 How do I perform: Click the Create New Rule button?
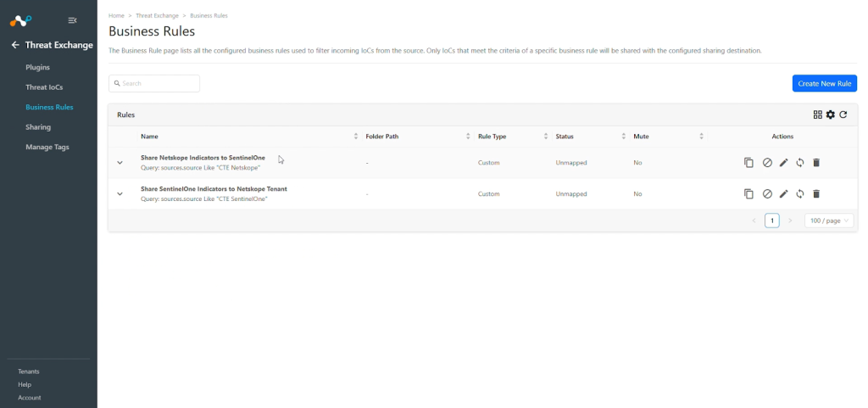[x=825, y=84]
